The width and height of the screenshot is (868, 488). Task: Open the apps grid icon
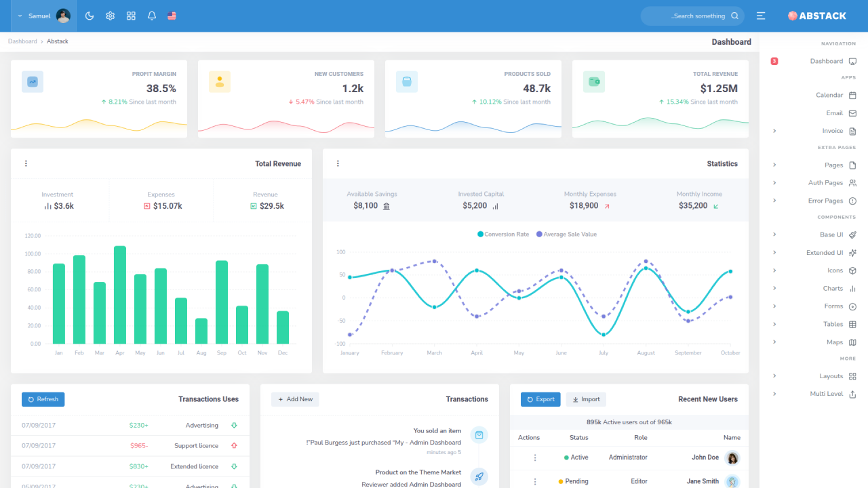pos(131,16)
